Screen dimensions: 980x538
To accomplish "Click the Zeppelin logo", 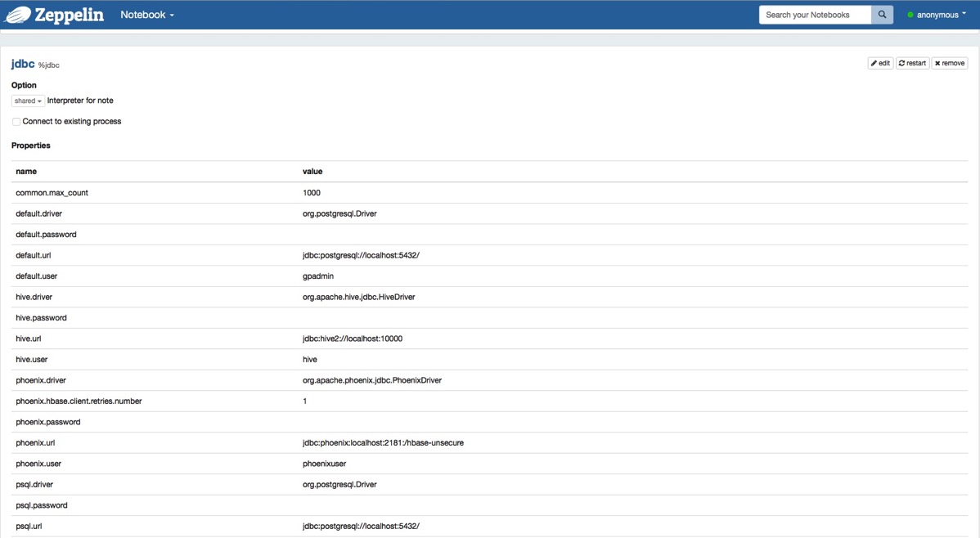I will point(54,15).
